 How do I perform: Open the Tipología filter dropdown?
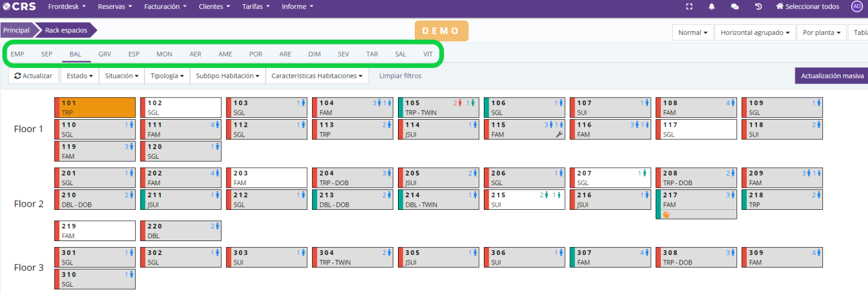click(166, 76)
